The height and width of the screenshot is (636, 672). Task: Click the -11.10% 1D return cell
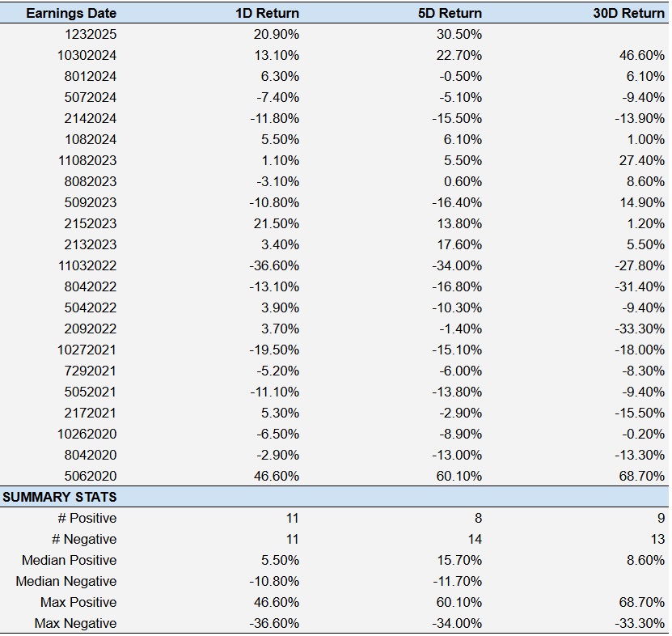click(274, 392)
